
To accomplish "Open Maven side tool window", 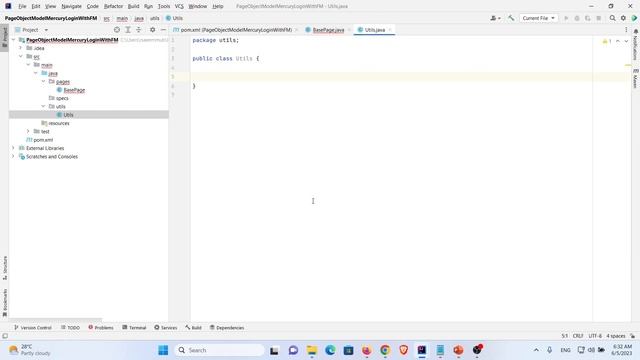I will [636, 79].
